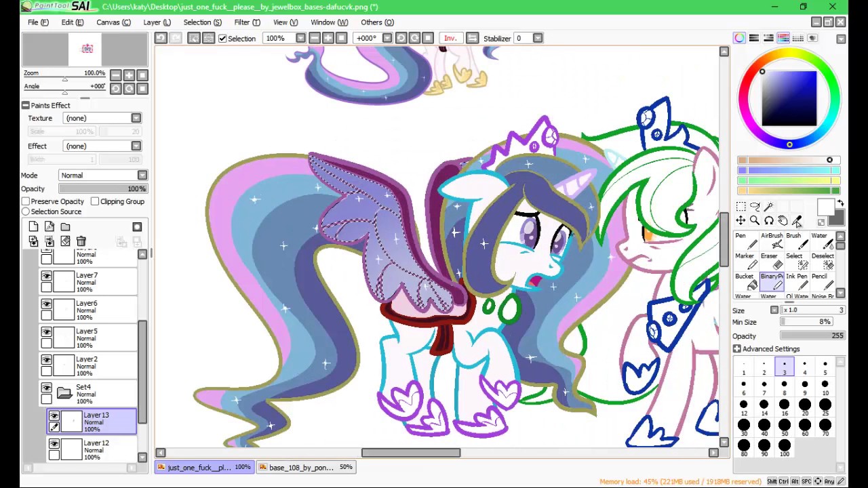Image resolution: width=868 pixels, height=488 pixels.
Task: Open the Stabilizer value dropdown
Action: (538, 38)
